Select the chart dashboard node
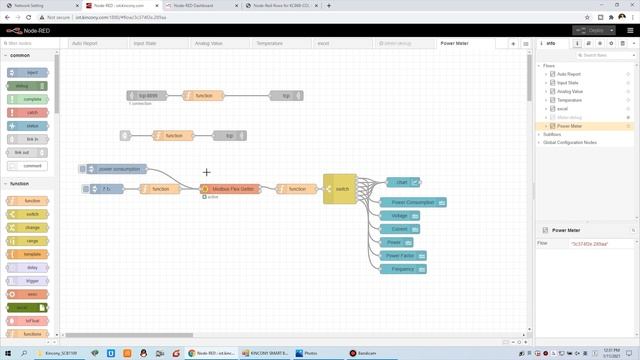The image size is (640, 360). click(403, 182)
